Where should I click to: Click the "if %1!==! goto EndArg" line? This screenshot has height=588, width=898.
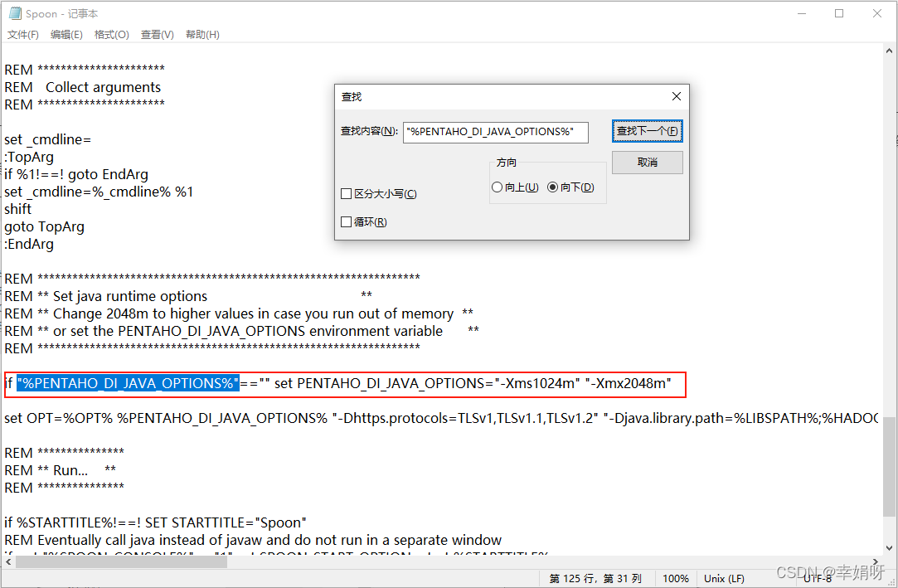(76, 174)
